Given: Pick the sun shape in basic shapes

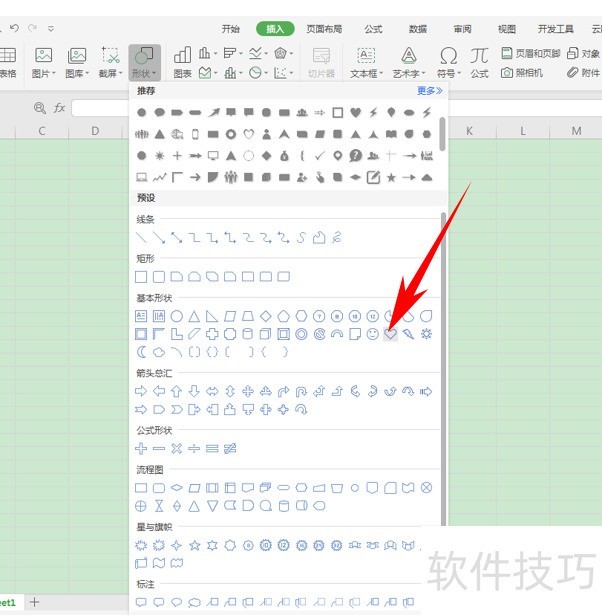Looking at the screenshot, I should tap(426, 334).
